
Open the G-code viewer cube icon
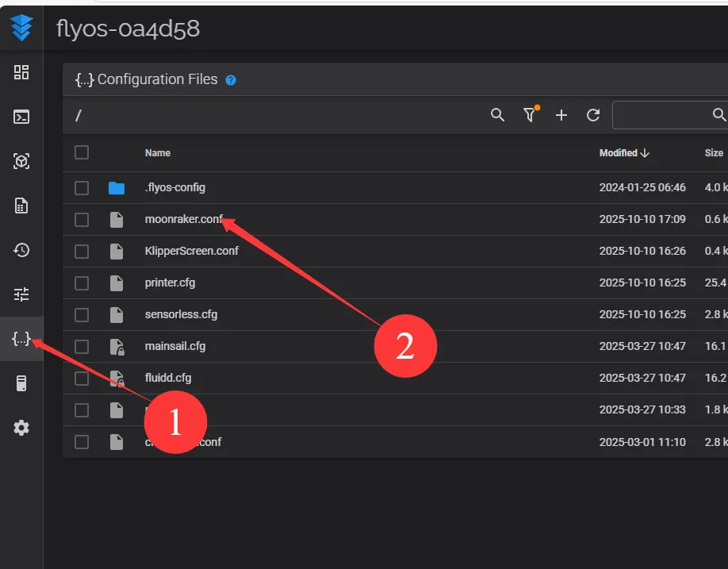21,161
